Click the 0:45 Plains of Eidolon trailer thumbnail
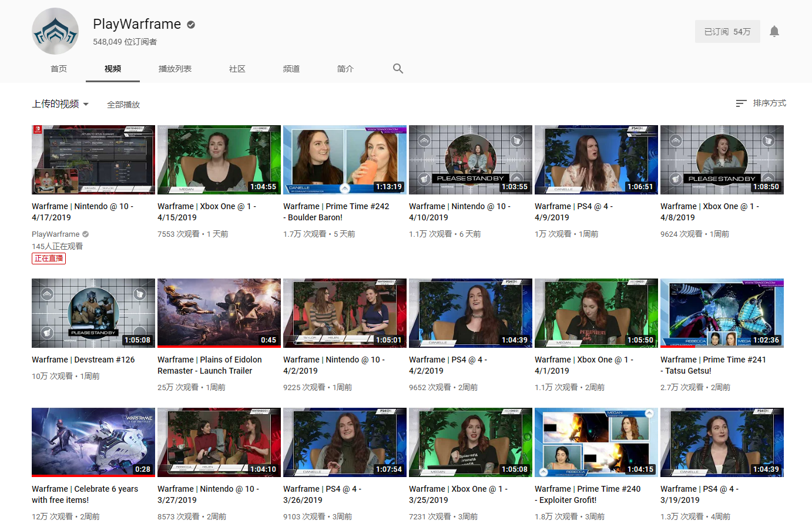 tap(219, 313)
